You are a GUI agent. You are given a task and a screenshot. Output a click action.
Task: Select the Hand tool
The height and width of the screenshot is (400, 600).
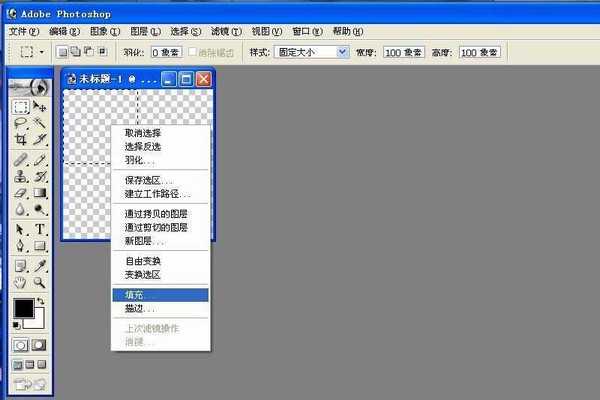coord(21,282)
